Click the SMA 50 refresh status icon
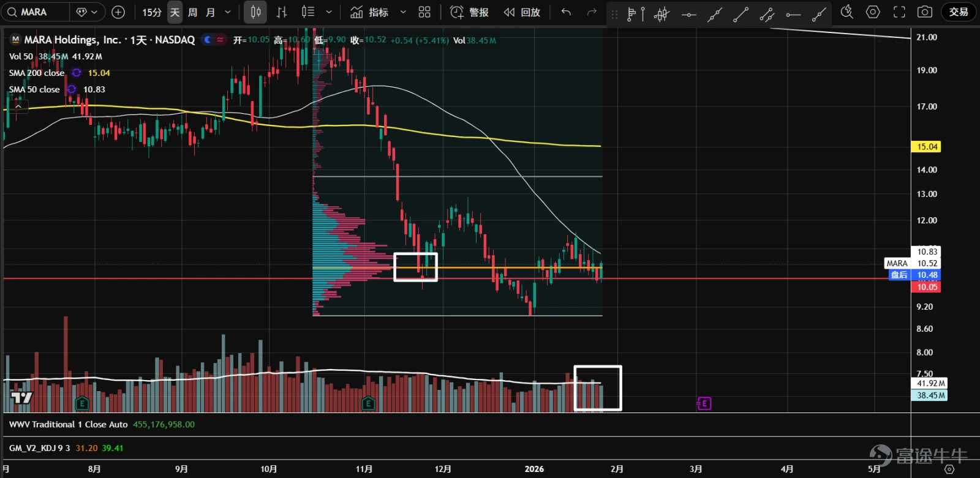This screenshot has height=478, width=980. [x=72, y=89]
